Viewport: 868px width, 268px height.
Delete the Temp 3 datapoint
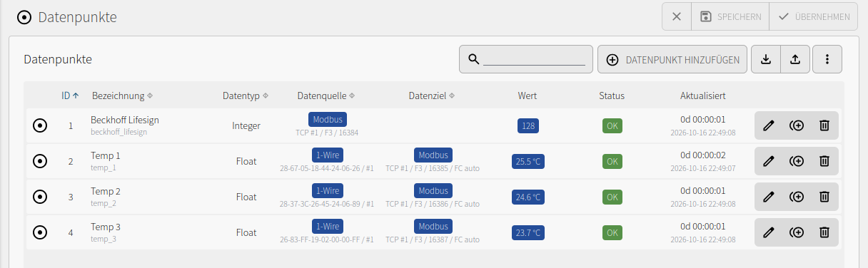[824, 232]
